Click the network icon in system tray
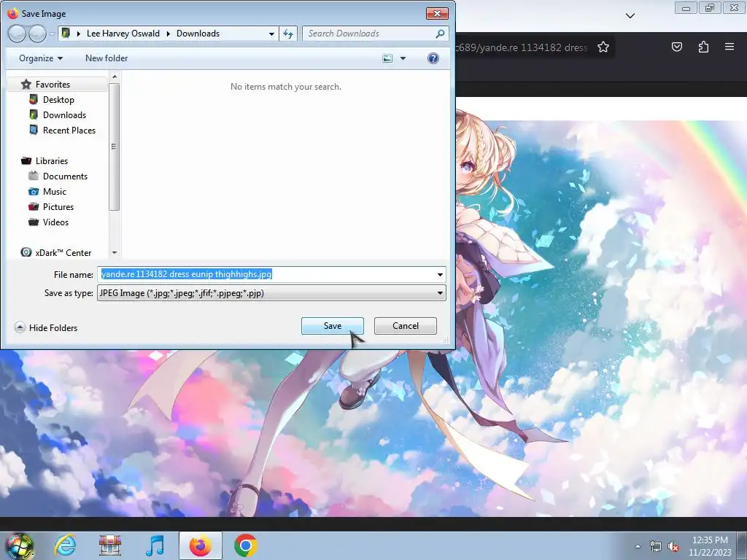This screenshot has width=747, height=560. (x=656, y=546)
